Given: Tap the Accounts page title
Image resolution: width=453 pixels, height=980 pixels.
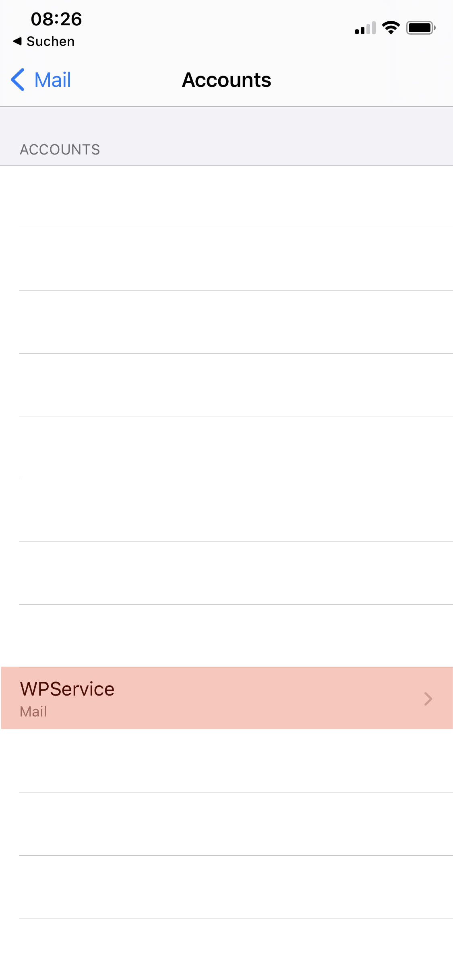Looking at the screenshot, I should [226, 80].
